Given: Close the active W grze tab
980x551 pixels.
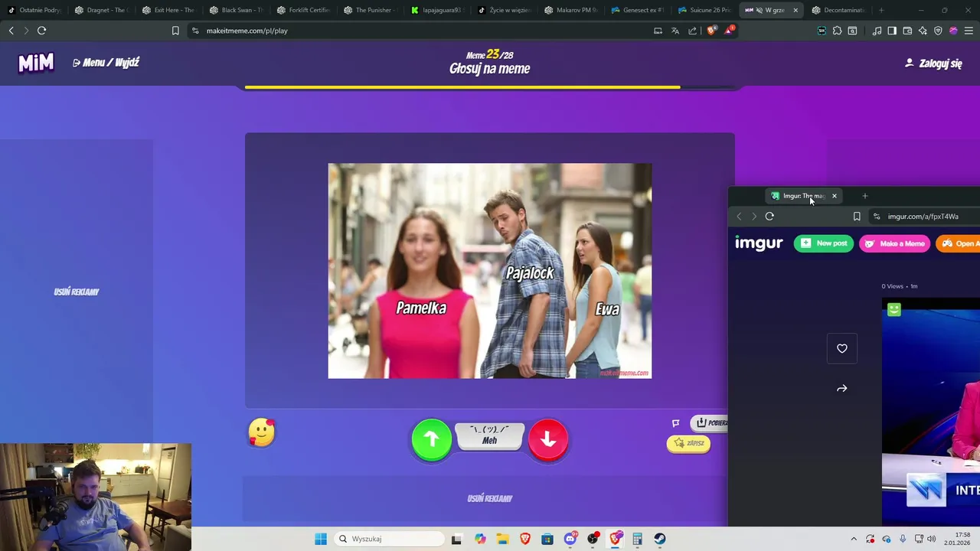Looking at the screenshot, I should 795,10.
